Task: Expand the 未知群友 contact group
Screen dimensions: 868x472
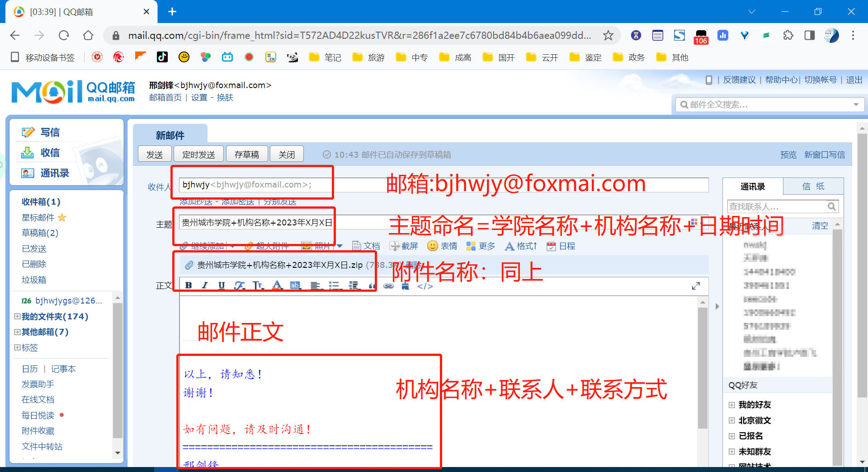Action: (x=731, y=452)
